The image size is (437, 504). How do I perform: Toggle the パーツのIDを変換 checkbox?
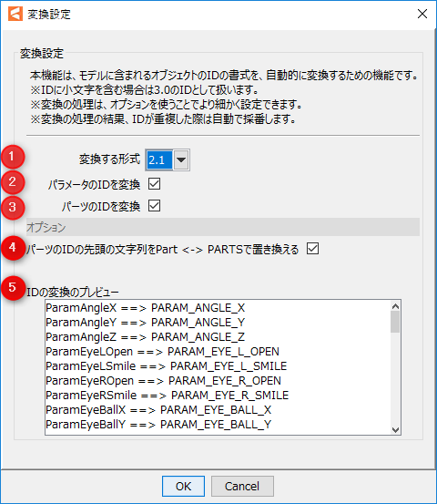154,206
